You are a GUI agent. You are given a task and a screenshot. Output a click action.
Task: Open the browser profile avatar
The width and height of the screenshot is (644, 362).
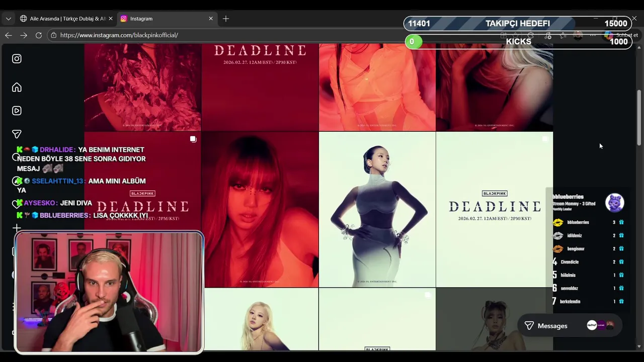pyautogui.click(x=578, y=35)
